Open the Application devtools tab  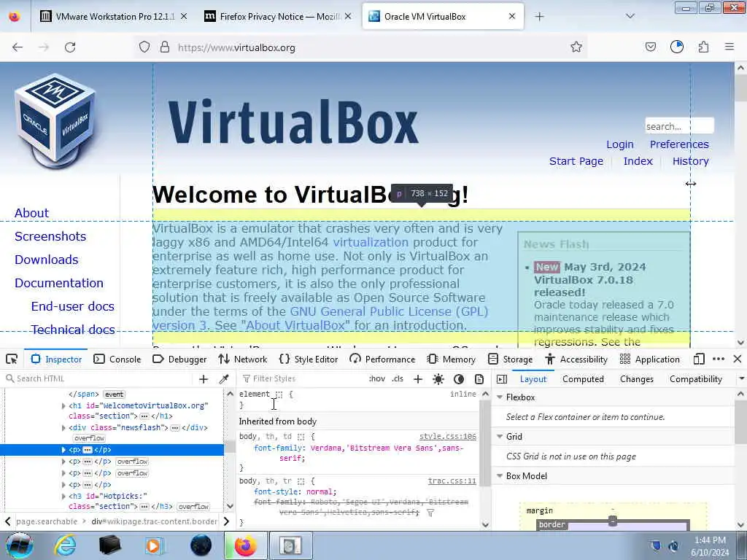(x=650, y=359)
